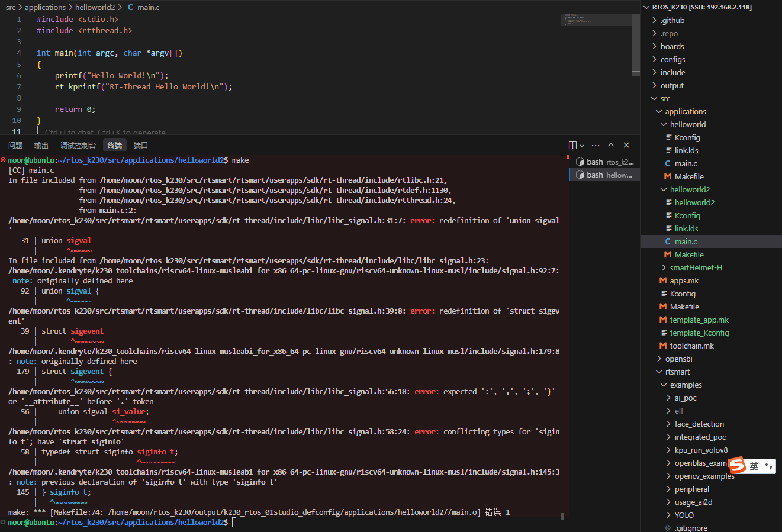Switch to the 调试控制台 (Debug Console) tab

pyautogui.click(x=78, y=146)
